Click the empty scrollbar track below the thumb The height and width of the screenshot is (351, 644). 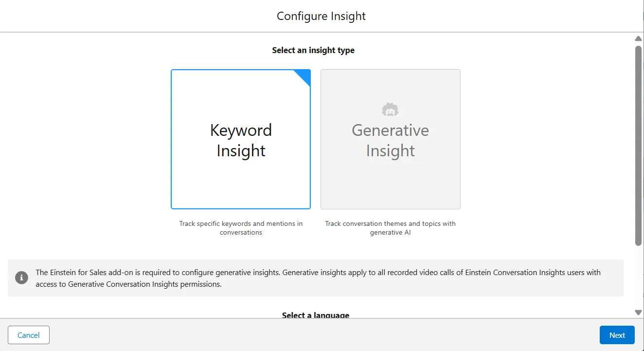(x=638, y=277)
